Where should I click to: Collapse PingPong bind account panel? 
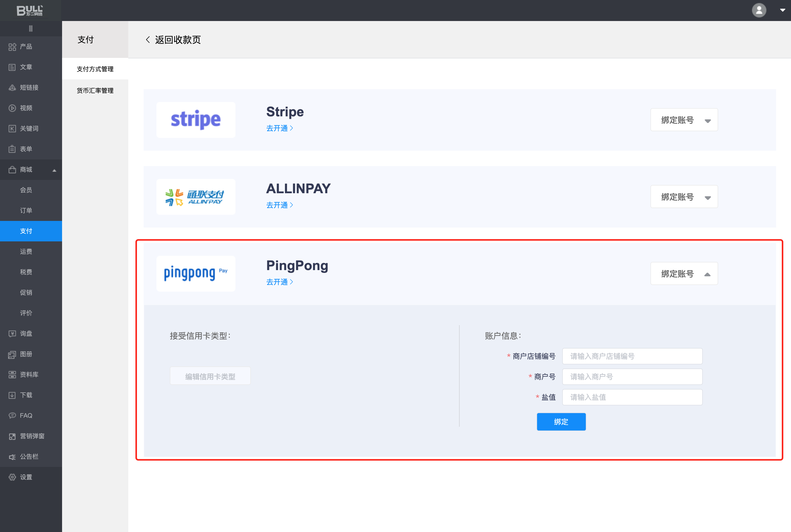click(x=684, y=273)
